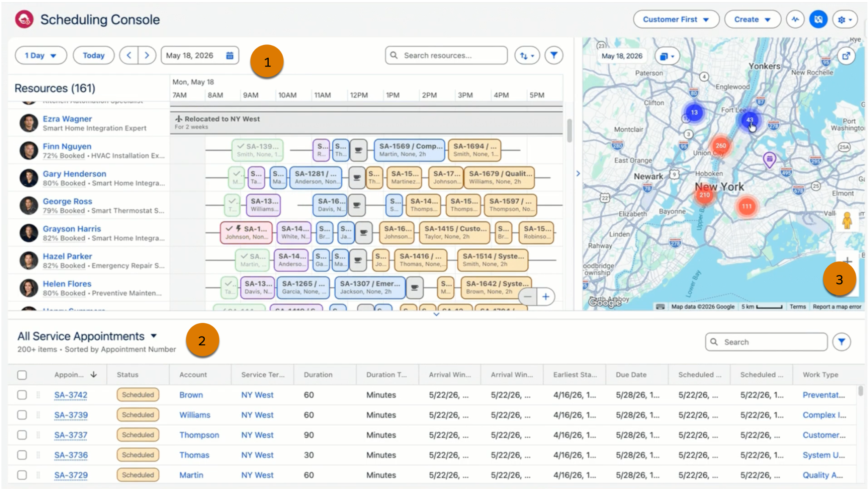This screenshot has height=489, width=868.
Task: Open Gary Henderson resource link
Action: tap(74, 174)
